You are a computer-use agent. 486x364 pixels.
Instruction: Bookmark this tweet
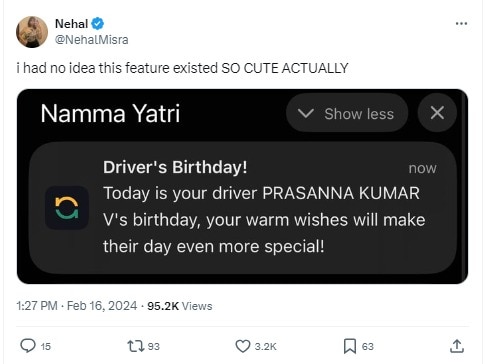[x=350, y=346]
